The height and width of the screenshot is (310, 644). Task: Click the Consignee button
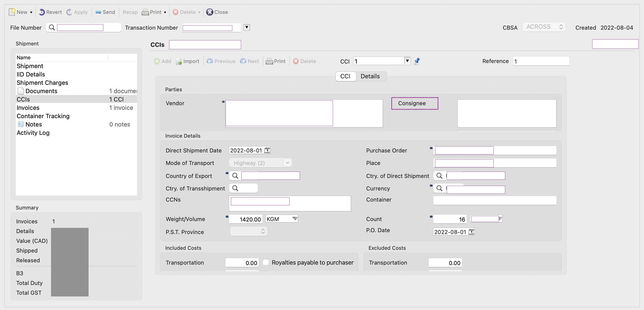415,103
